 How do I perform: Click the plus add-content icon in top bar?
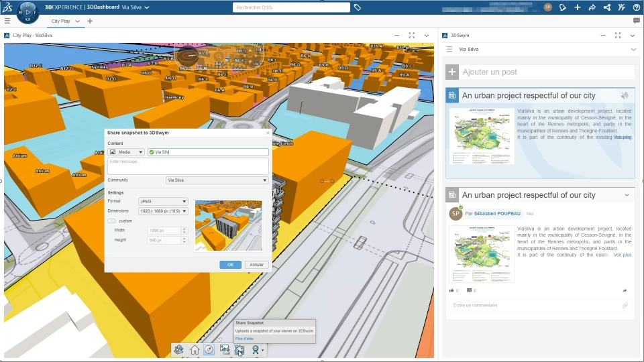coord(577,7)
